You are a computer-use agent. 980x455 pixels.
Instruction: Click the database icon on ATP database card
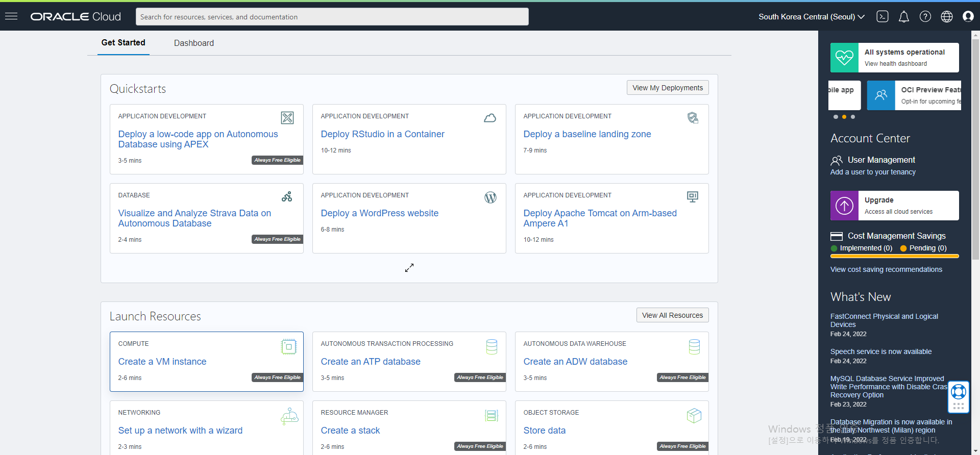point(492,347)
